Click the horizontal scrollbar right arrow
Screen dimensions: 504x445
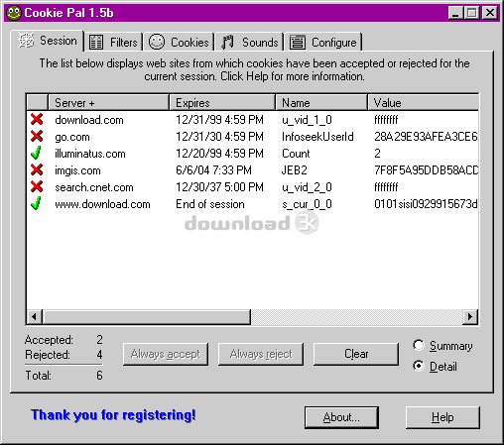[470, 317]
